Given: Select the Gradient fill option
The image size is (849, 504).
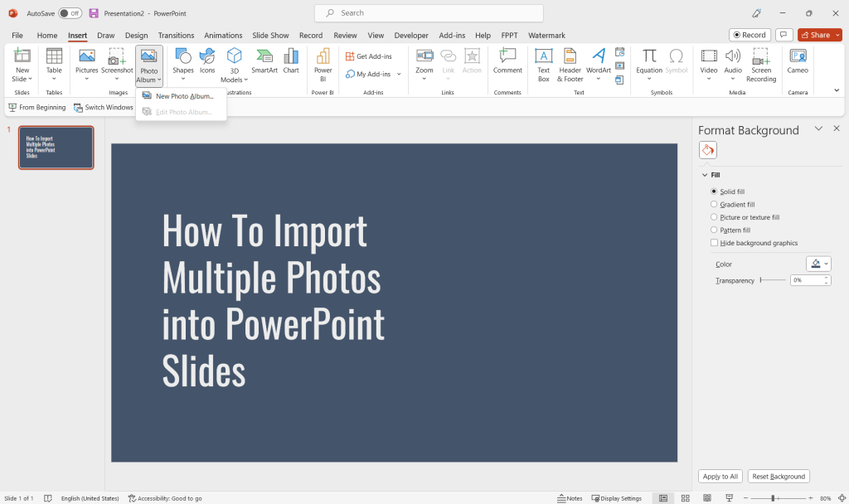Looking at the screenshot, I should pos(713,204).
